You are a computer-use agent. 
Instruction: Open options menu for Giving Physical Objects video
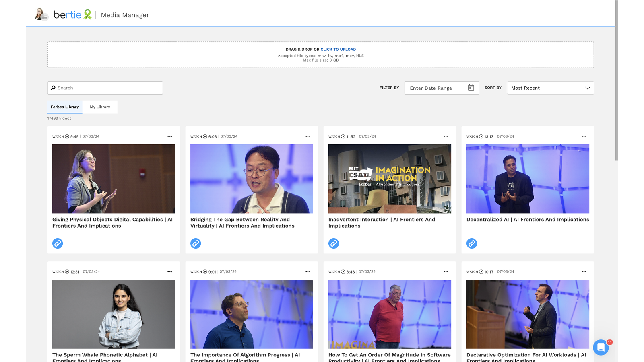point(170,136)
